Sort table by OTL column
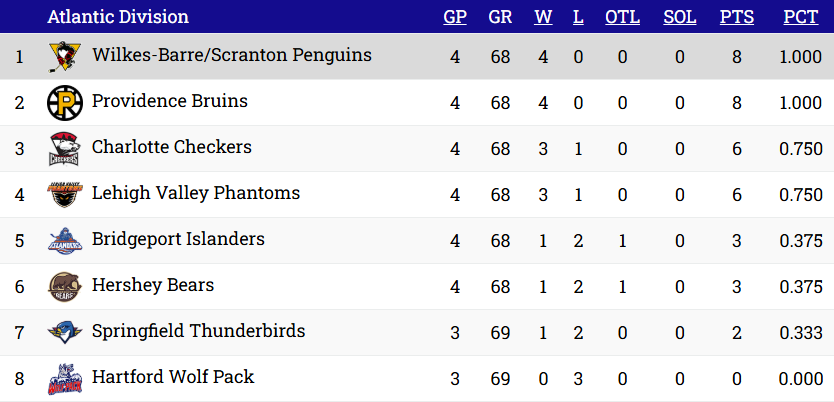 pos(622,17)
